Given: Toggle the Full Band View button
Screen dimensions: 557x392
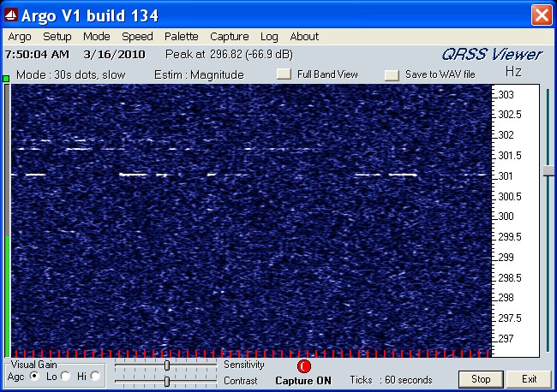Looking at the screenshot, I should (284, 74).
